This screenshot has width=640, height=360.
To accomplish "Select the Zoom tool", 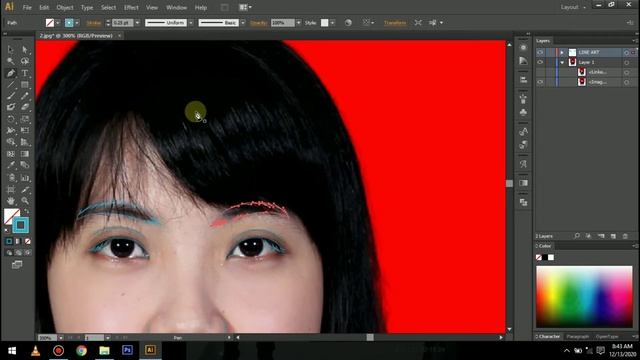I will (x=25, y=201).
